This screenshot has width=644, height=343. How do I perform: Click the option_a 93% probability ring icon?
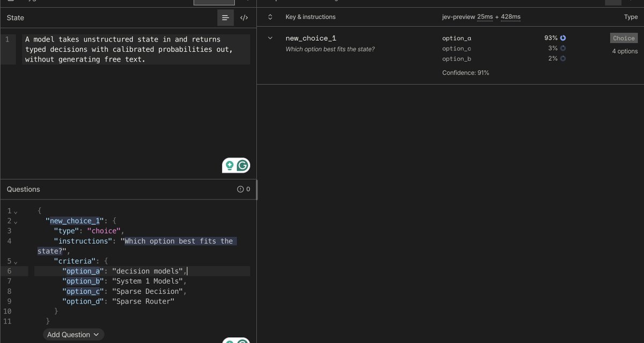point(563,38)
